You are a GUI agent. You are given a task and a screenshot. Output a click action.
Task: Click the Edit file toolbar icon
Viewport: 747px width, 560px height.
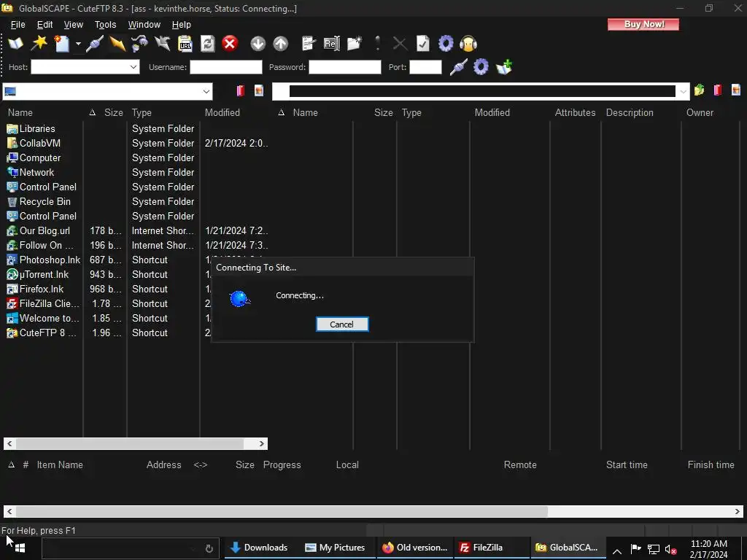(x=309, y=44)
